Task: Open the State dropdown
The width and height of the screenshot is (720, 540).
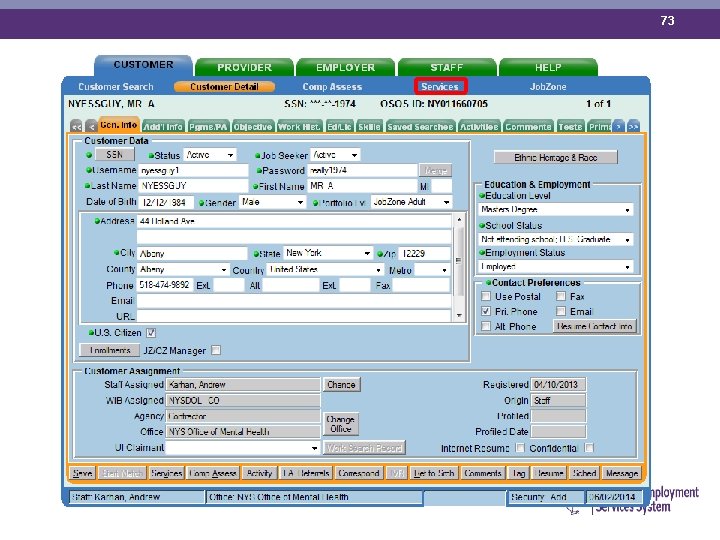Action: [327, 253]
